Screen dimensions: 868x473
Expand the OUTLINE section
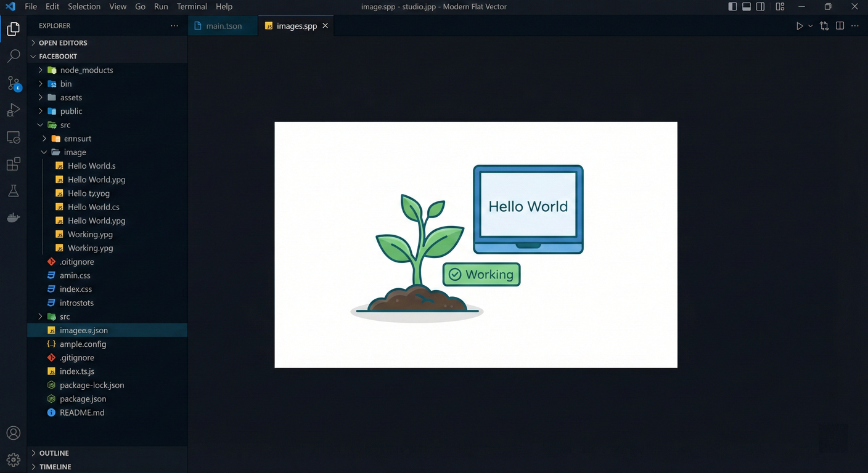(54, 453)
